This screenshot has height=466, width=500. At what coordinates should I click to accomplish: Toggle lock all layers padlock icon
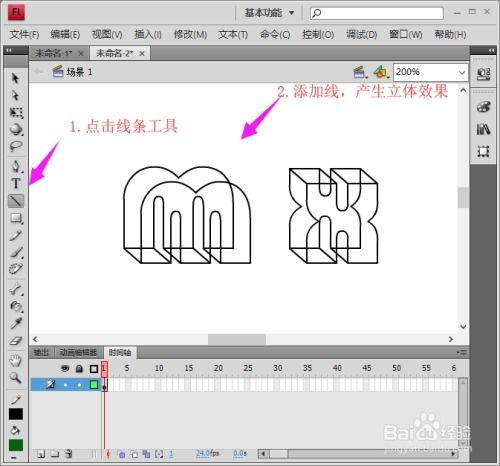tap(79, 369)
